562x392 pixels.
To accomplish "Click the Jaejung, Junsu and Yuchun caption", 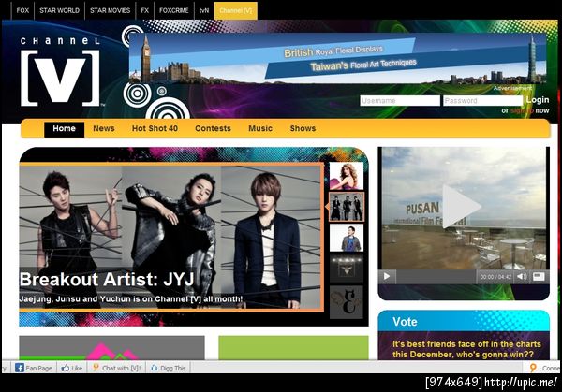I will coord(131,299).
